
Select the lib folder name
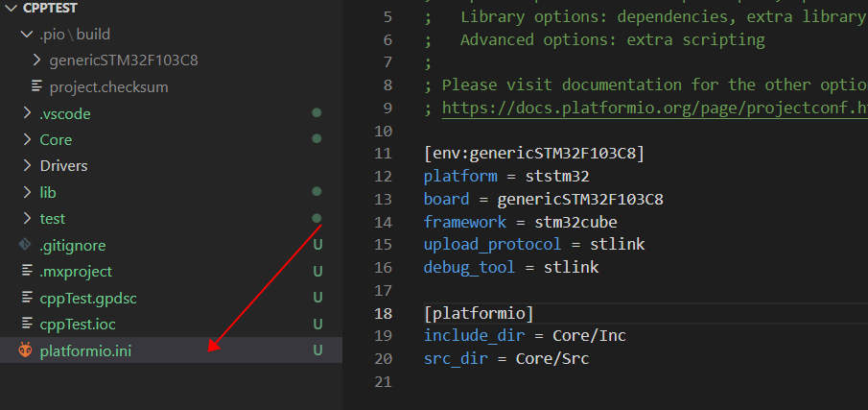[x=48, y=193]
